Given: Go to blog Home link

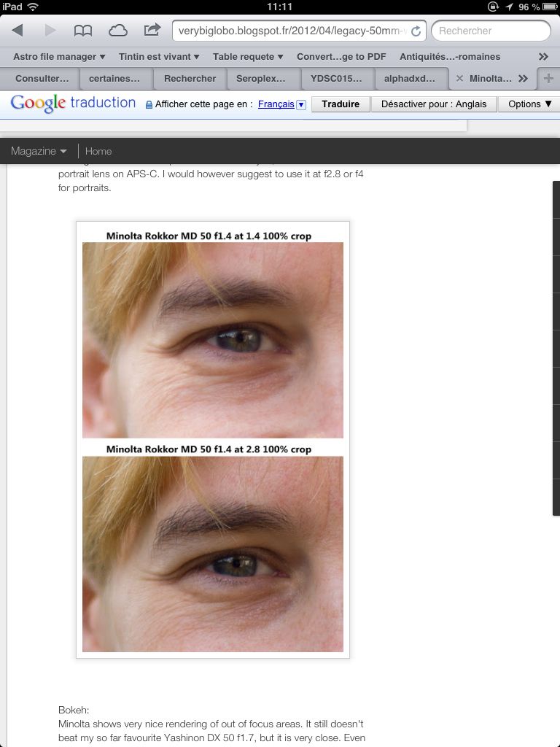Looking at the screenshot, I should [x=98, y=151].
